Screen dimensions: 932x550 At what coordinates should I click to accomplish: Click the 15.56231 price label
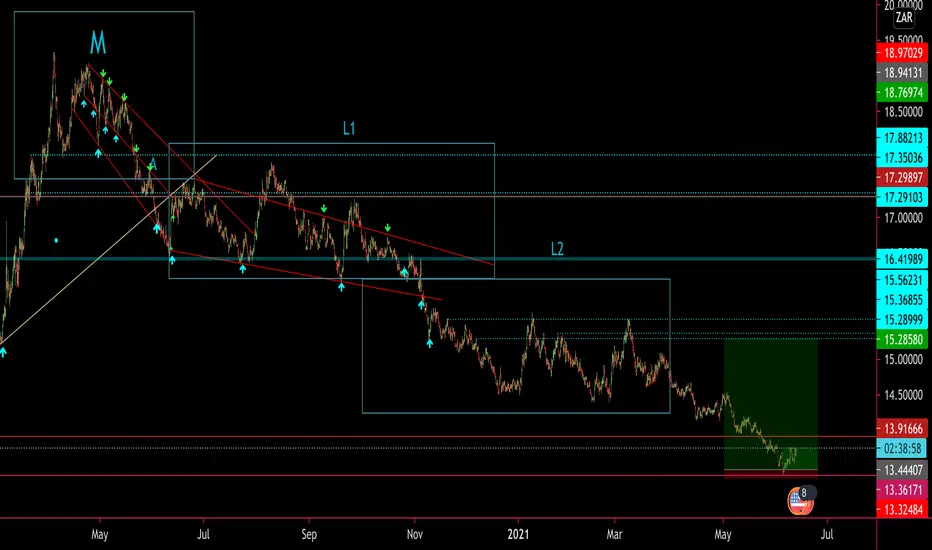pyautogui.click(x=902, y=279)
